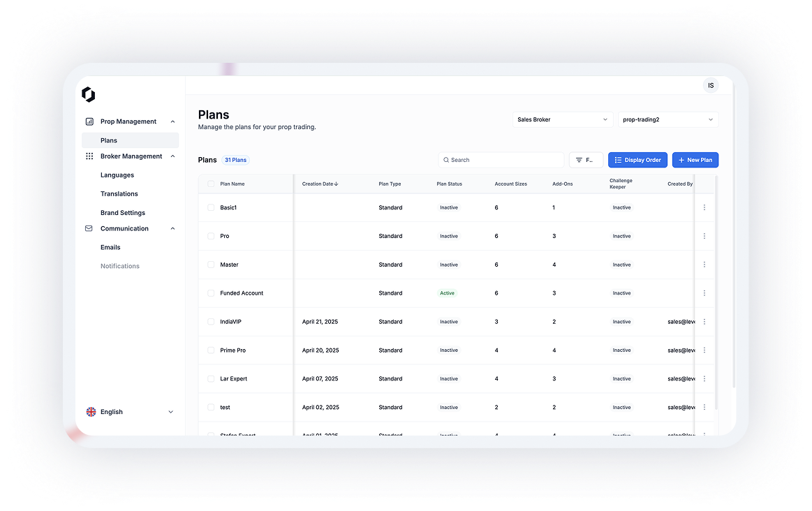
Task: Collapse the Prop Management section chevron
Action: (x=172, y=121)
